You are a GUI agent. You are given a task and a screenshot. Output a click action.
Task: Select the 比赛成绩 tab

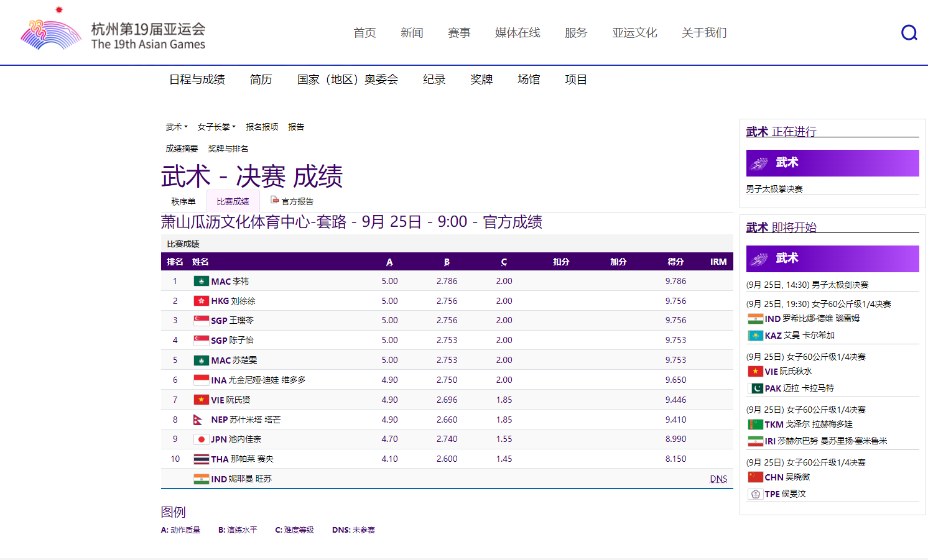[233, 201]
